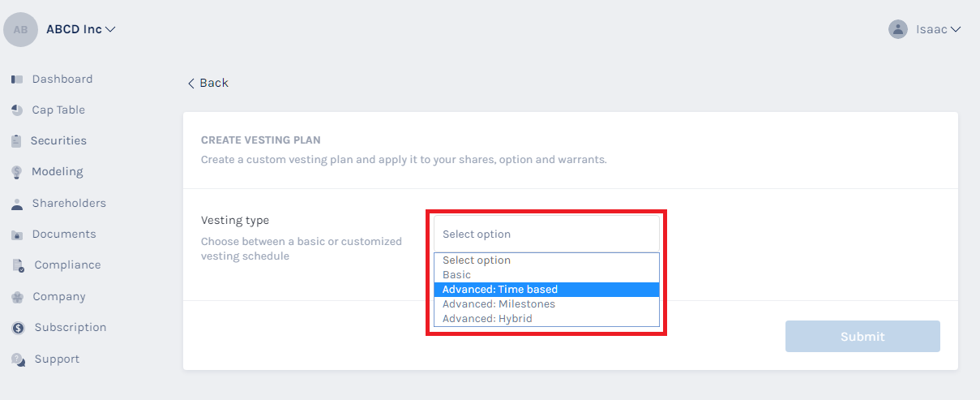The image size is (980, 400).
Task: Open the Isaac account dropdown arrow
Action: tap(956, 29)
